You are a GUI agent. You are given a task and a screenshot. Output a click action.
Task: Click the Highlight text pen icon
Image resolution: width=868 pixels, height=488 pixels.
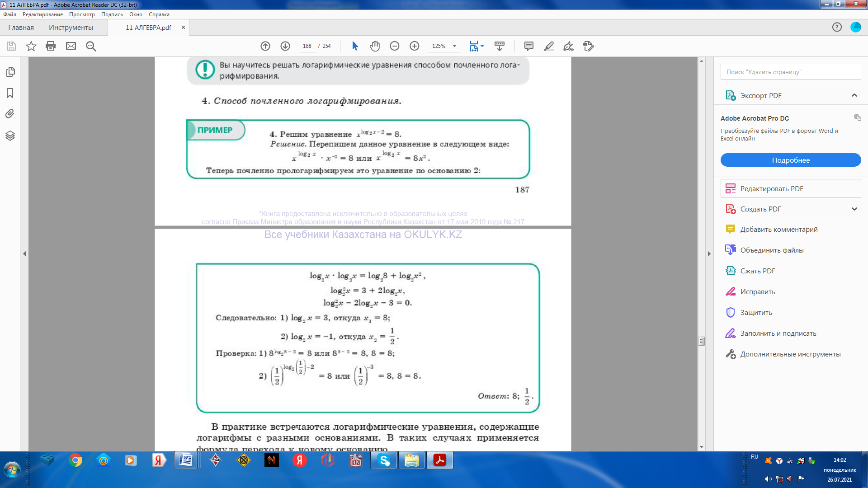coord(549,46)
